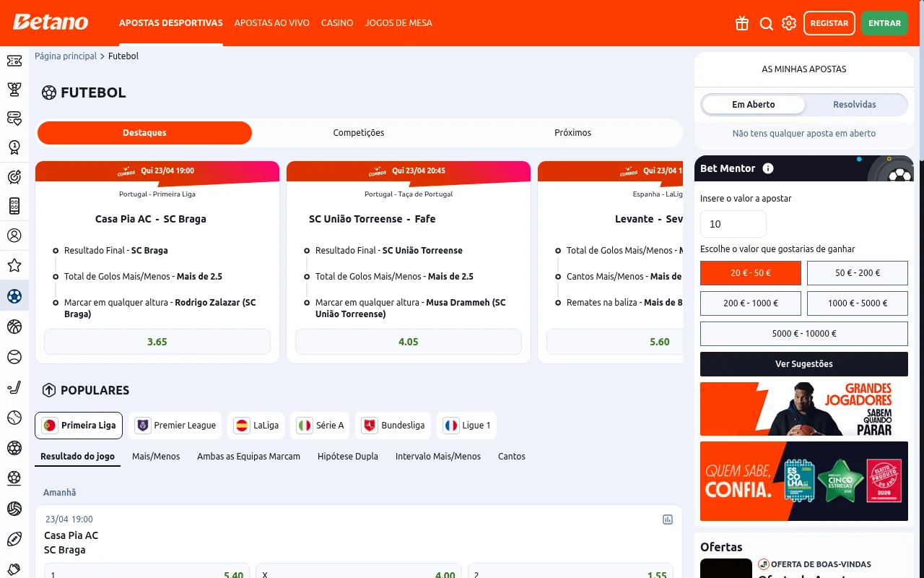The width and height of the screenshot is (924, 578).
Task: Go to Página principal breadcrumb link
Action: [x=66, y=56]
